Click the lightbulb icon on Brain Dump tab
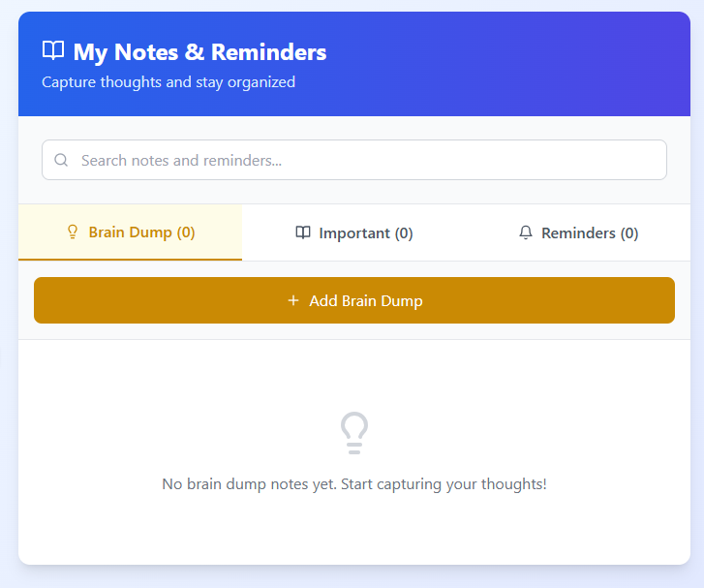 tap(72, 232)
